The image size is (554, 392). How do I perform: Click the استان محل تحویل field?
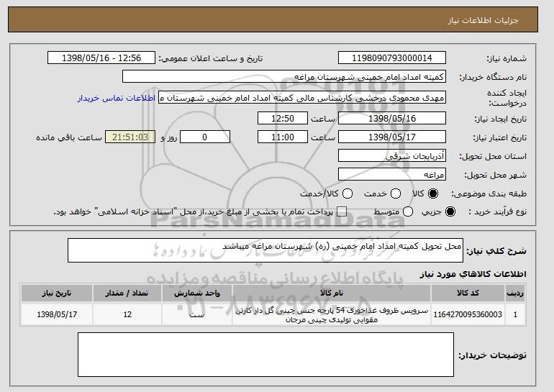click(x=392, y=156)
